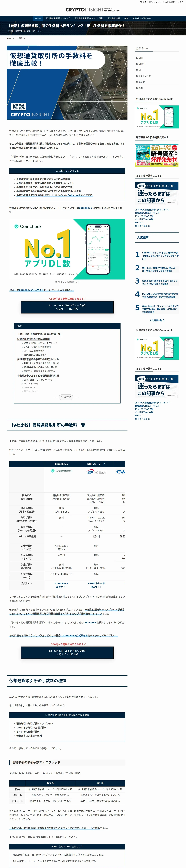This screenshot has width=186, height=868.
Task: Click the 取引所 breadcrumb link
Action: click(x=20, y=38)
